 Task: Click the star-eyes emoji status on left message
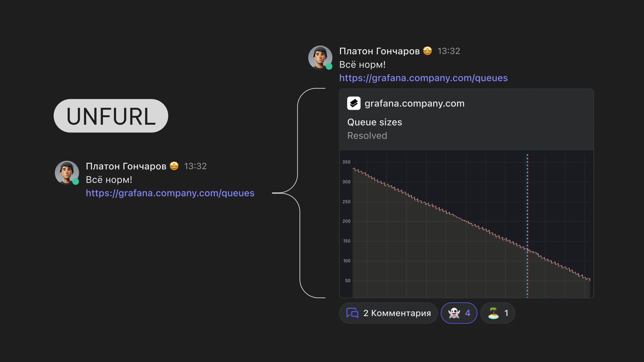tap(174, 166)
